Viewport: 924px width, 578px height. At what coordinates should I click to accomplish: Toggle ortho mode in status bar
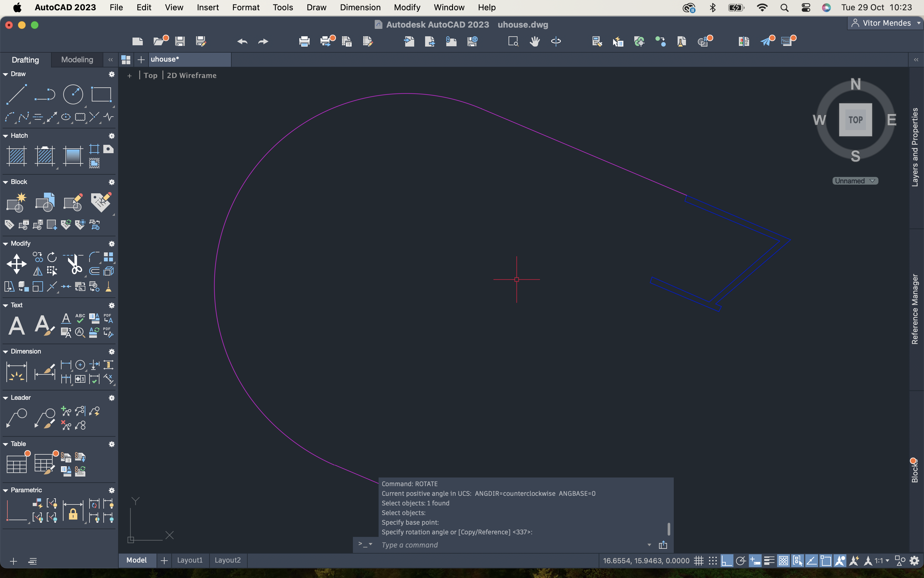point(727,561)
